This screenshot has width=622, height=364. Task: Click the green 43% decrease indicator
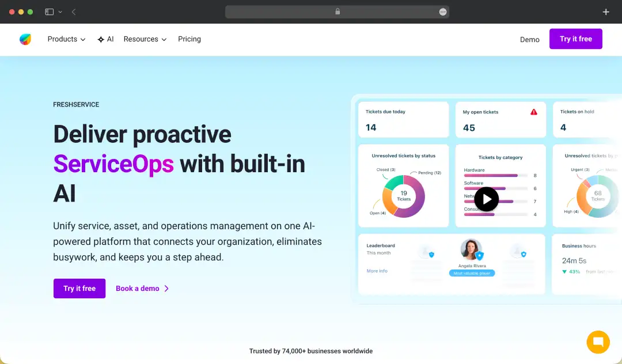point(571,272)
